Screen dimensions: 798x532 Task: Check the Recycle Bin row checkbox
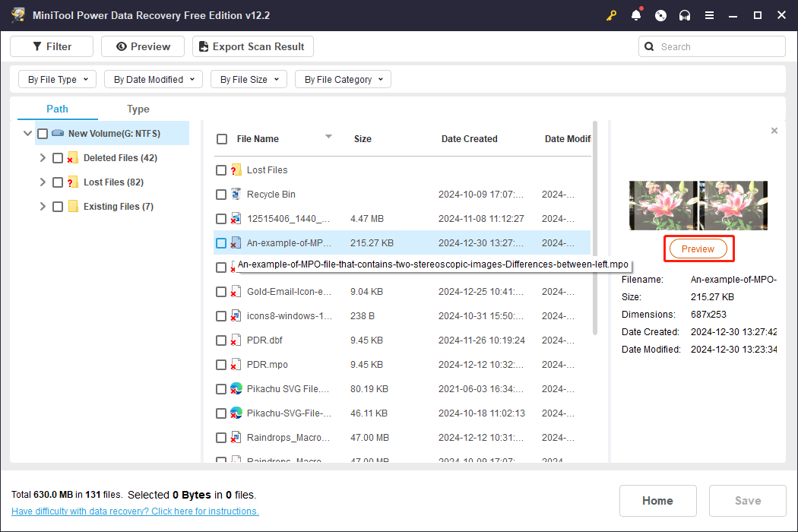pyautogui.click(x=221, y=195)
